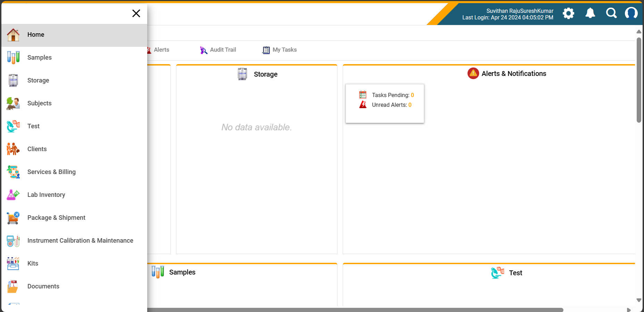
Task: Click the Samples test tubes icon
Action: tap(13, 58)
